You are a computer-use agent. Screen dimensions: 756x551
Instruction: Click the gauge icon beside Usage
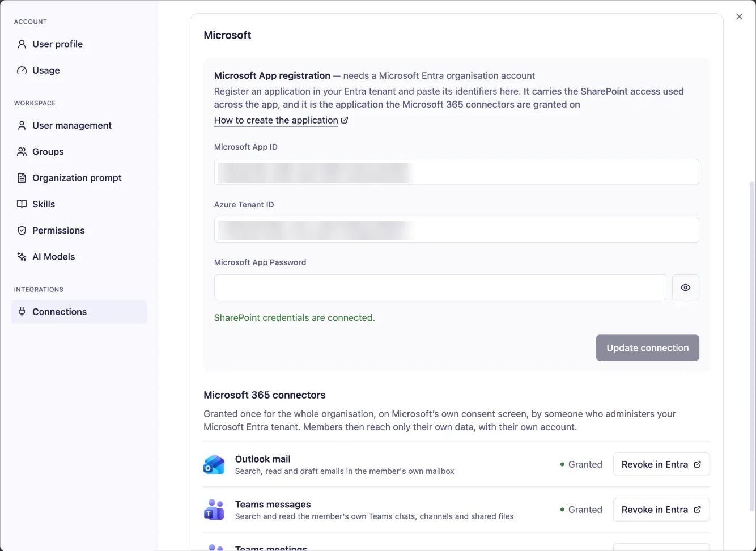(x=22, y=70)
